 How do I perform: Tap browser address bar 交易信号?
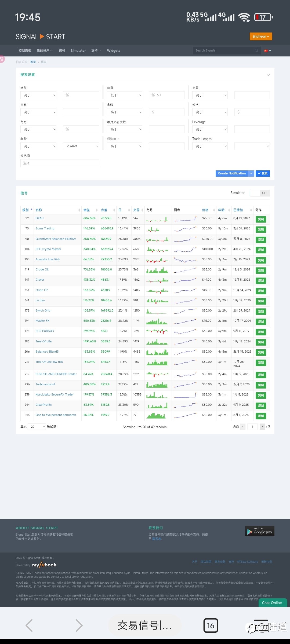click(145, 625)
